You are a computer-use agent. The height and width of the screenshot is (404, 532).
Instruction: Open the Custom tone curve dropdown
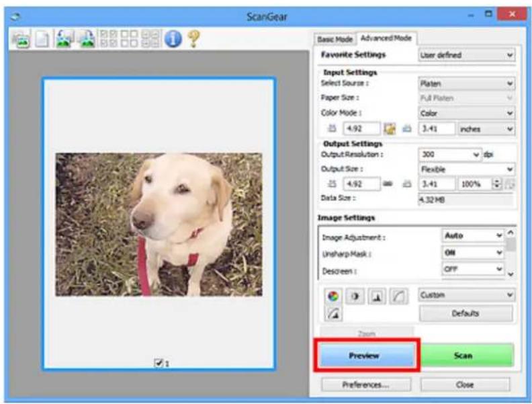[x=467, y=294]
